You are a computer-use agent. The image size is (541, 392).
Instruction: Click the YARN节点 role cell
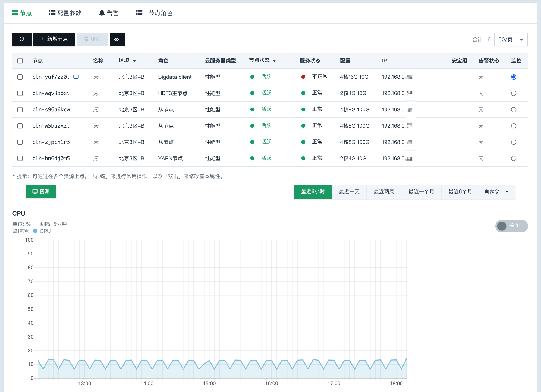pyautogui.click(x=170, y=159)
